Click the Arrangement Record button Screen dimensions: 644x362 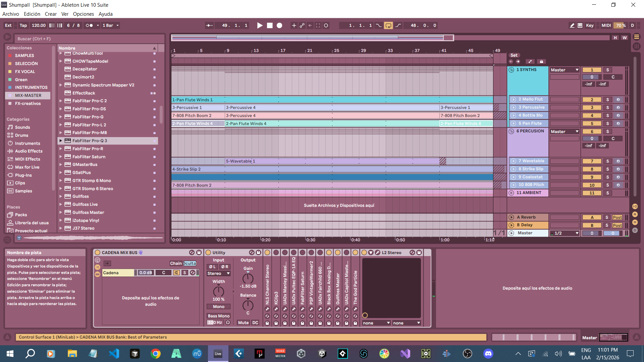tap(279, 25)
